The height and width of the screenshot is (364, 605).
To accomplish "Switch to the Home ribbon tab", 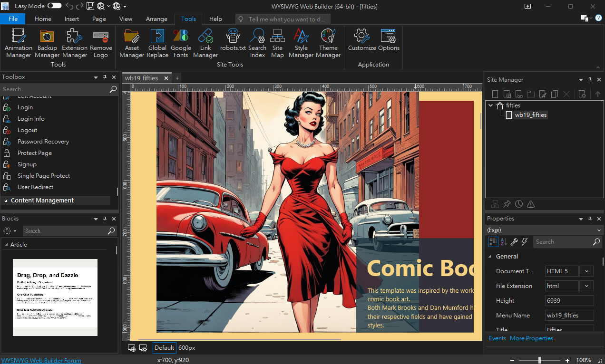I will [43, 19].
